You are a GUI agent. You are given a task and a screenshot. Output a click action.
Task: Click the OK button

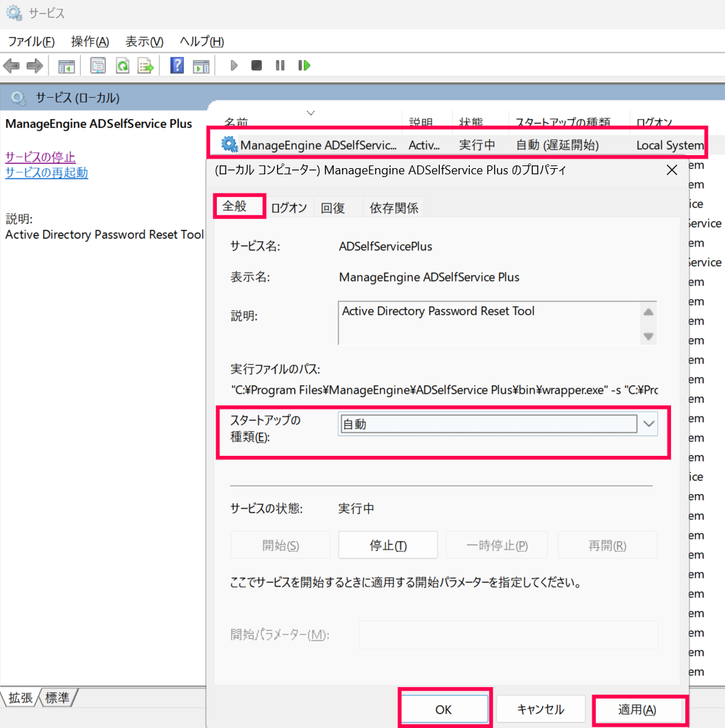click(444, 709)
